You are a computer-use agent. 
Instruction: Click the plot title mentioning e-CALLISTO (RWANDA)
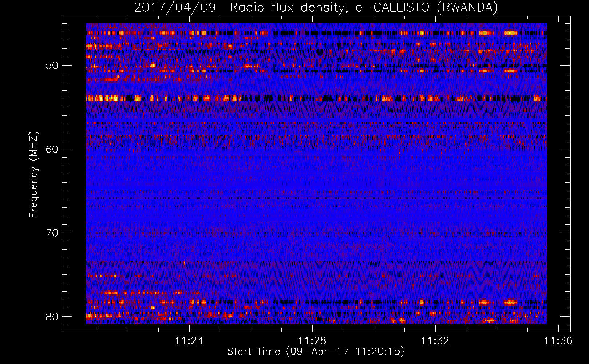coord(316,8)
